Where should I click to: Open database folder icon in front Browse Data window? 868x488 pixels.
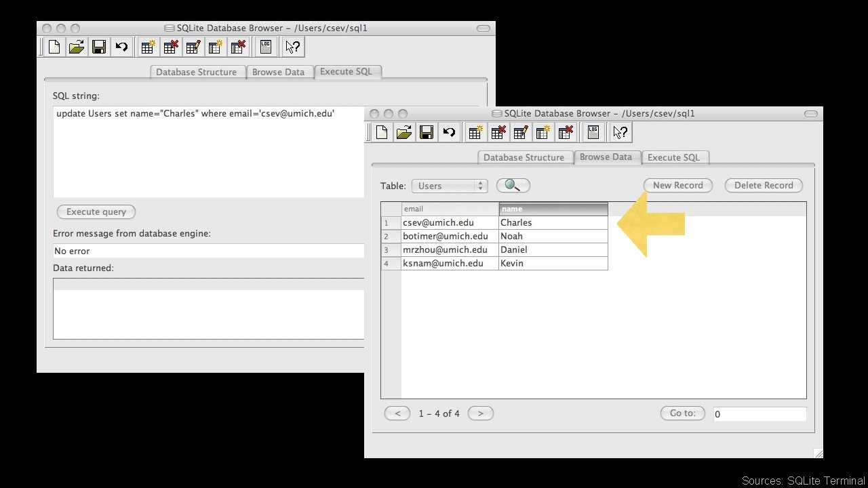404,132
